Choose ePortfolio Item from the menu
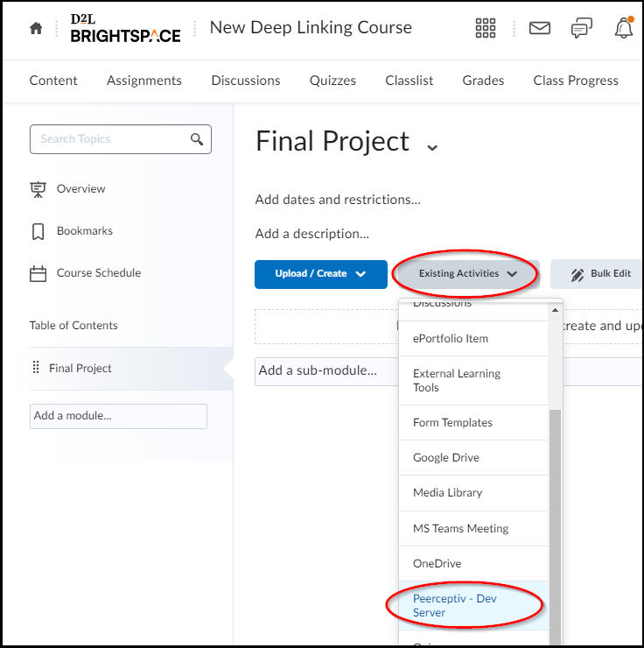This screenshot has width=644, height=648. (473, 339)
